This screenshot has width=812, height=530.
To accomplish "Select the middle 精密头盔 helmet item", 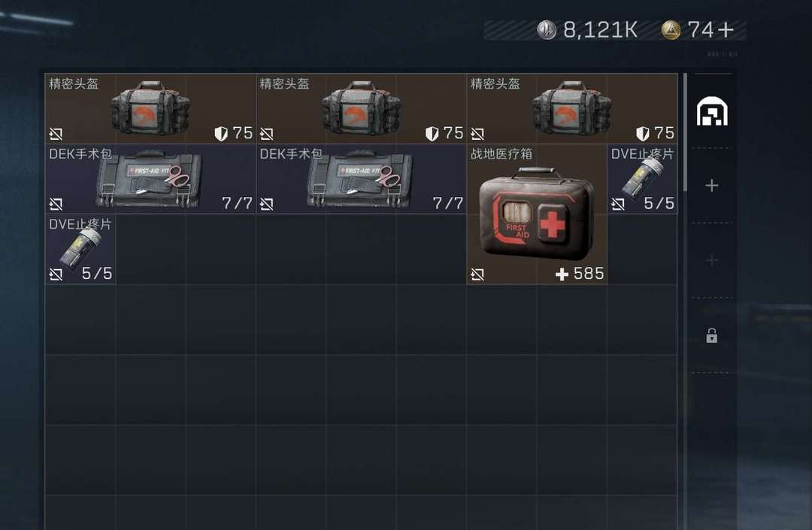I will [x=361, y=108].
